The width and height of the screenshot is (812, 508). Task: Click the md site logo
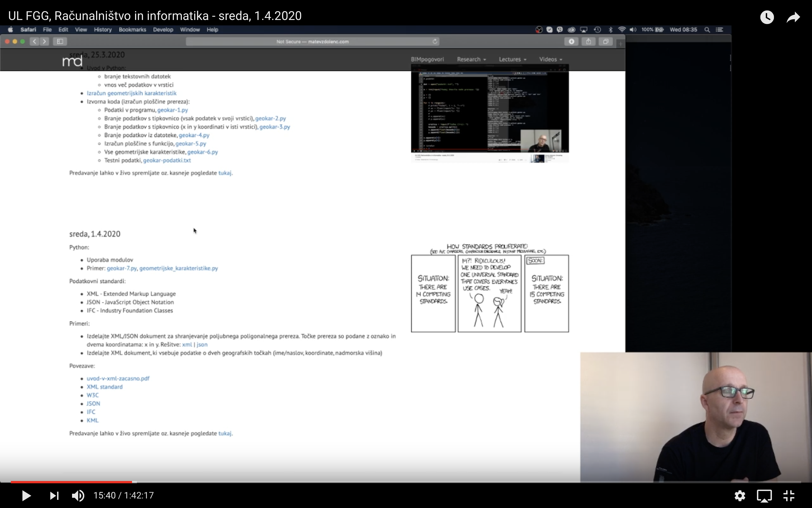[72, 61]
